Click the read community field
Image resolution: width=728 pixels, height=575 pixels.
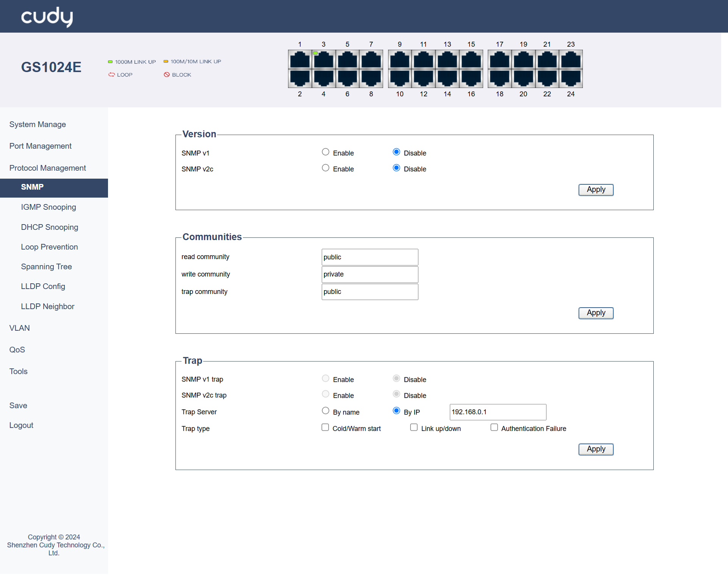click(x=370, y=257)
